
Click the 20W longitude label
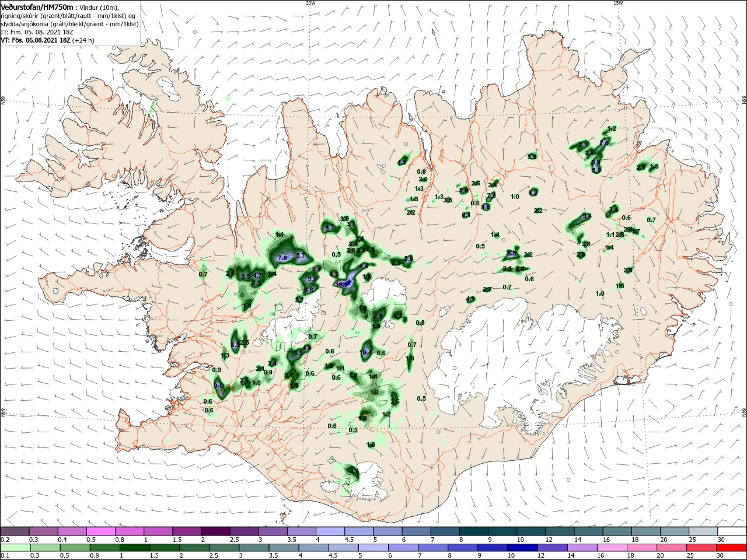point(310,3)
